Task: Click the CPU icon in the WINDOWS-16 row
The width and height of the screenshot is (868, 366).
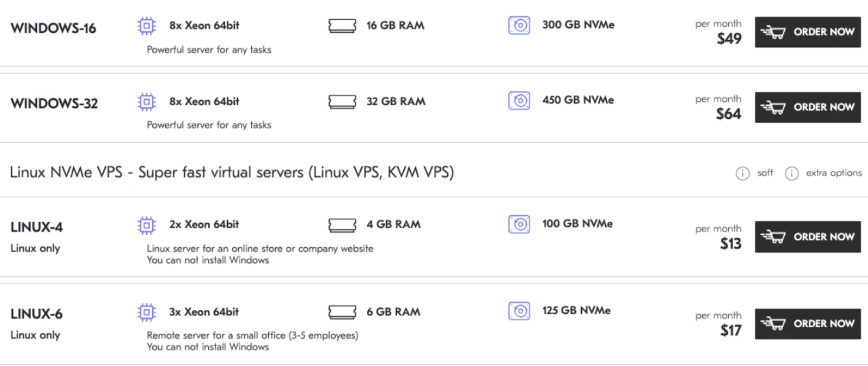Action: coord(146,26)
